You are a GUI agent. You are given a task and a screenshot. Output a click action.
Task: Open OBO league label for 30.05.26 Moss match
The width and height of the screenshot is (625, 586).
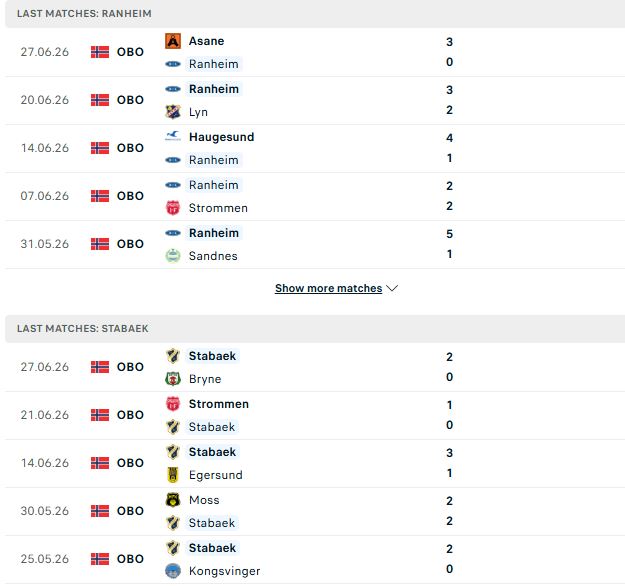point(130,511)
